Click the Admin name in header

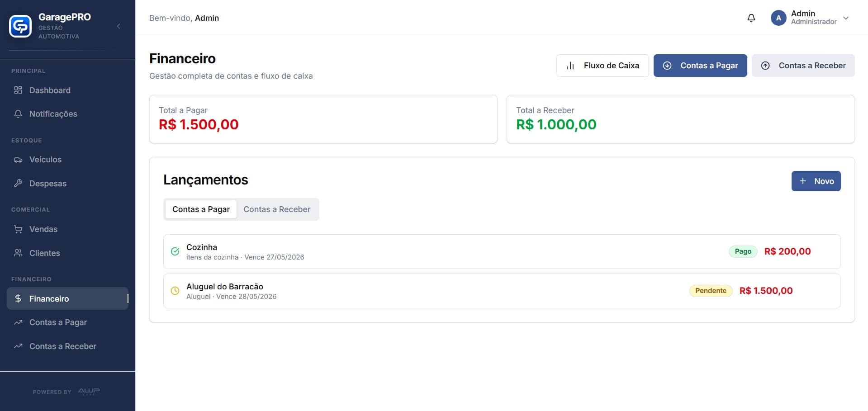[x=803, y=14]
